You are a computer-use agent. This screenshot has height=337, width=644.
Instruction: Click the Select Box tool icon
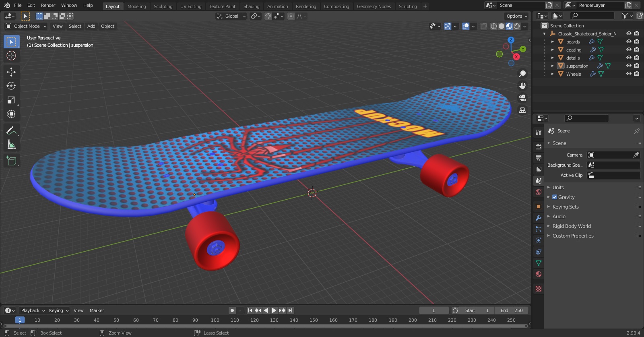tap(11, 41)
